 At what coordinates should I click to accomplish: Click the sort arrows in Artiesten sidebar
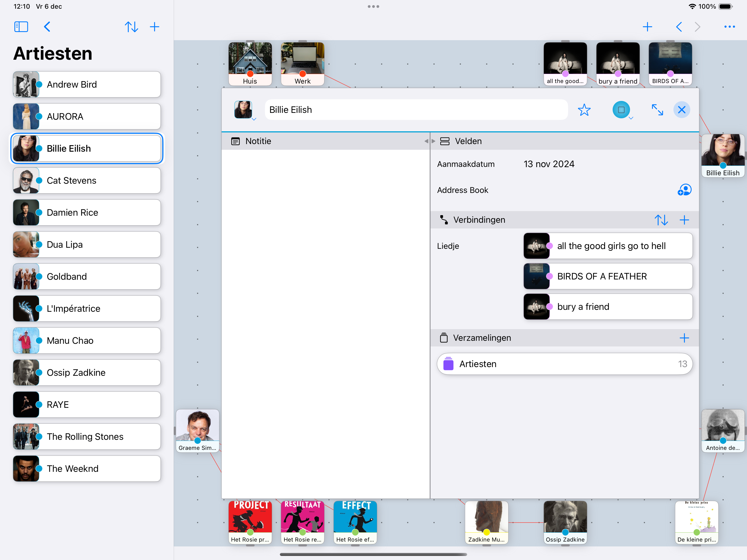click(131, 27)
